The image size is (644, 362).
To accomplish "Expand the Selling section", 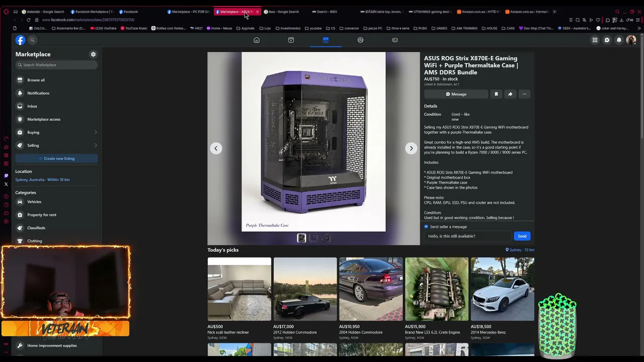I will point(56,145).
